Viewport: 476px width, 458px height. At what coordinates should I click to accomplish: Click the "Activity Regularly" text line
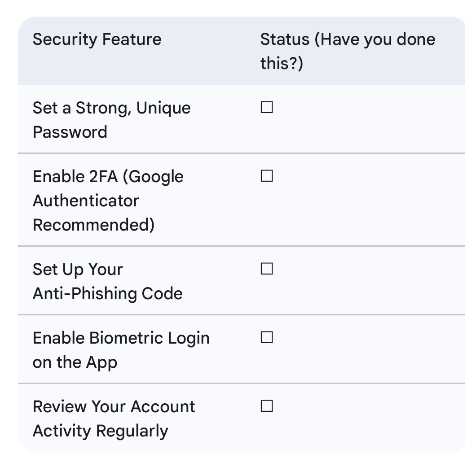(101, 431)
